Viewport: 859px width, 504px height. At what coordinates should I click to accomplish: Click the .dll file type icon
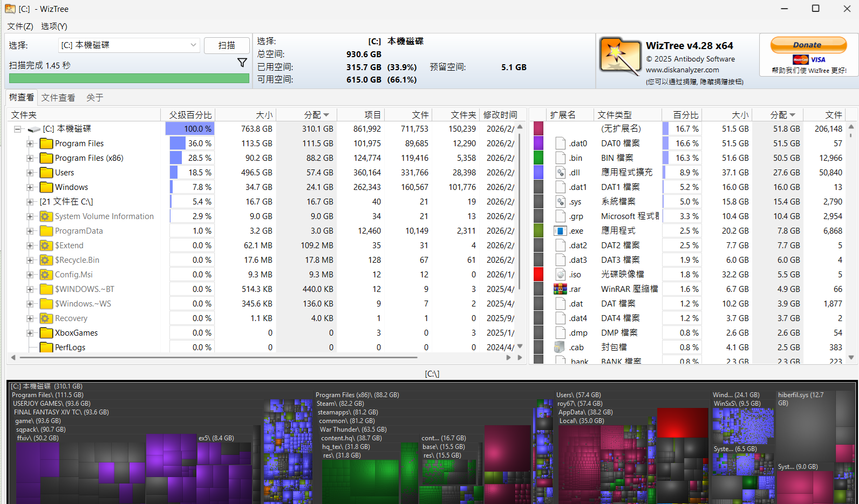pos(560,173)
